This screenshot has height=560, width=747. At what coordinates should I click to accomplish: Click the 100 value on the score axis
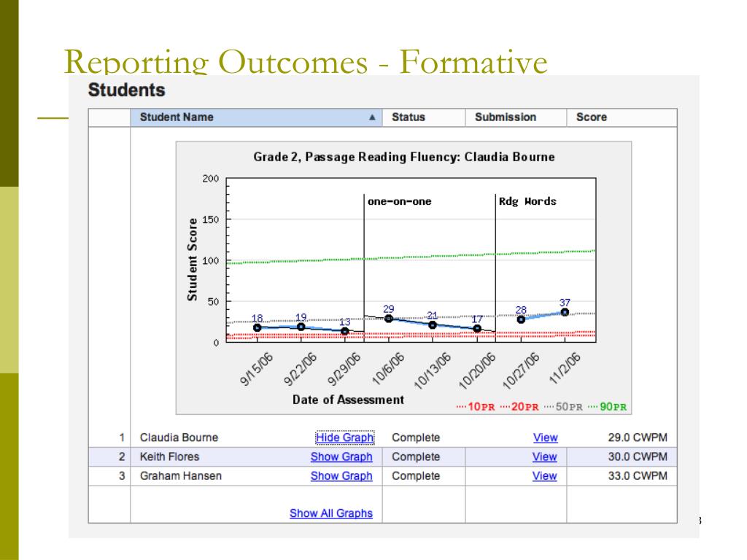(x=211, y=260)
